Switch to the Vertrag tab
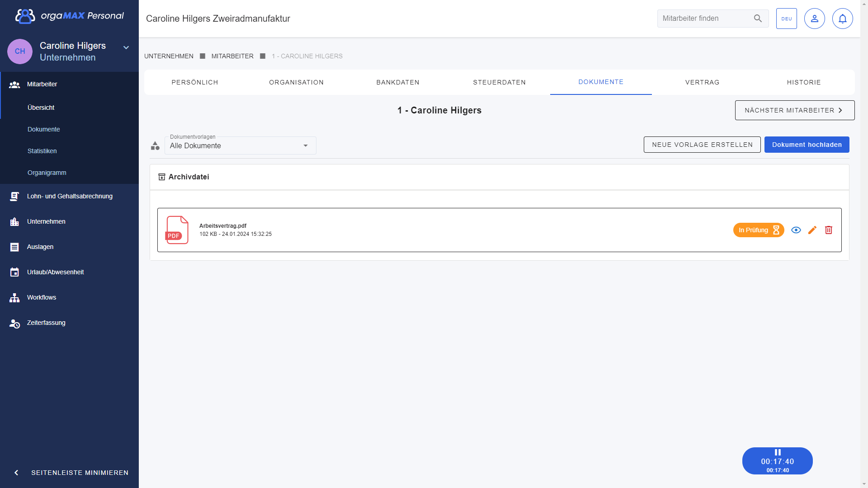The height and width of the screenshot is (488, 868). click(702, 82)
